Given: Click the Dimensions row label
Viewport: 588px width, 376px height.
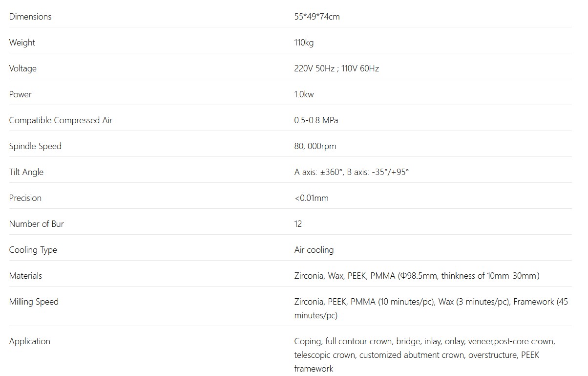Looking at the screenshot, I should tap(30, 17).
